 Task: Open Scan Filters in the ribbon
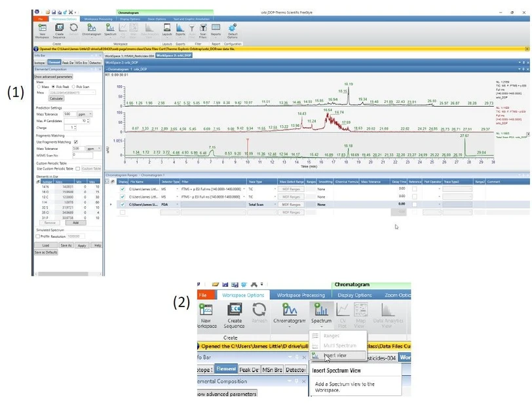click(x=203, y=30)
